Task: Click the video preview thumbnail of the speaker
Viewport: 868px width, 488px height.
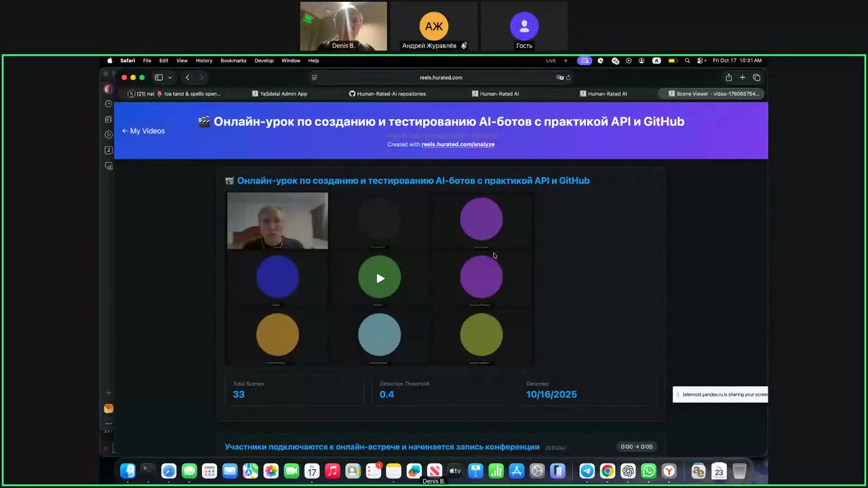Action: [x=277, y=221]
